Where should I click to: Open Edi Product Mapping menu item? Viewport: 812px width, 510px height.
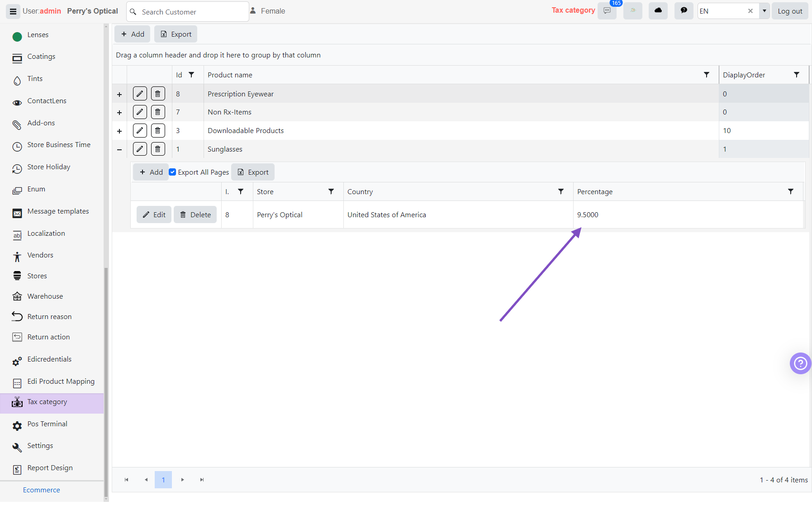pyautogui.click(x=61, y=381)
